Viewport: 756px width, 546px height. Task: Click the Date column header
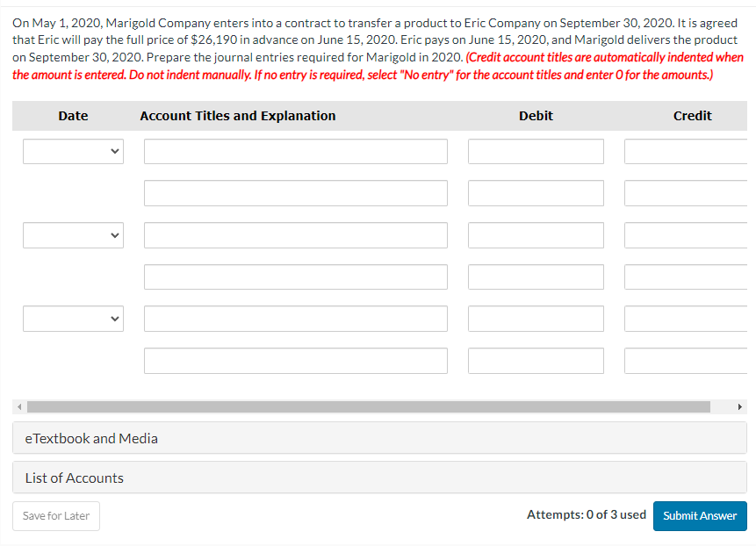click(73, 116)
